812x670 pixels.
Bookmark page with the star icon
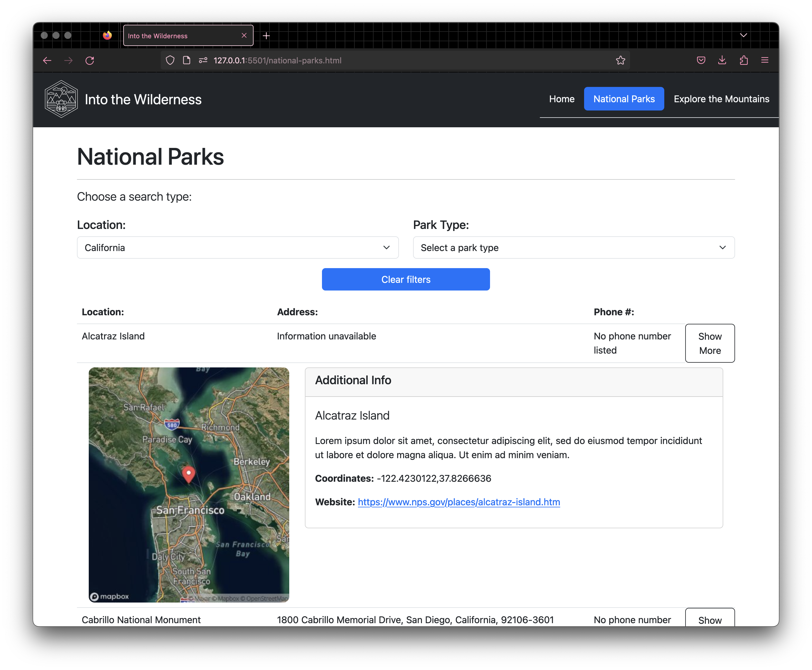point(620,61)
